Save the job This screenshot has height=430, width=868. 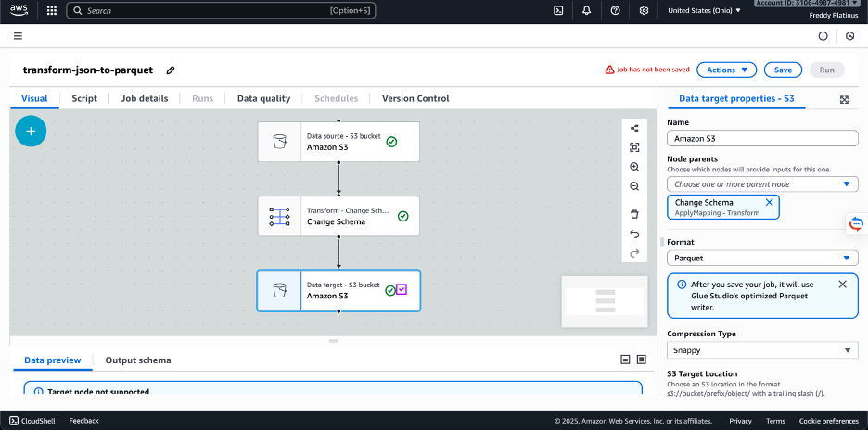pyautogui.click(x=783, y=70)
